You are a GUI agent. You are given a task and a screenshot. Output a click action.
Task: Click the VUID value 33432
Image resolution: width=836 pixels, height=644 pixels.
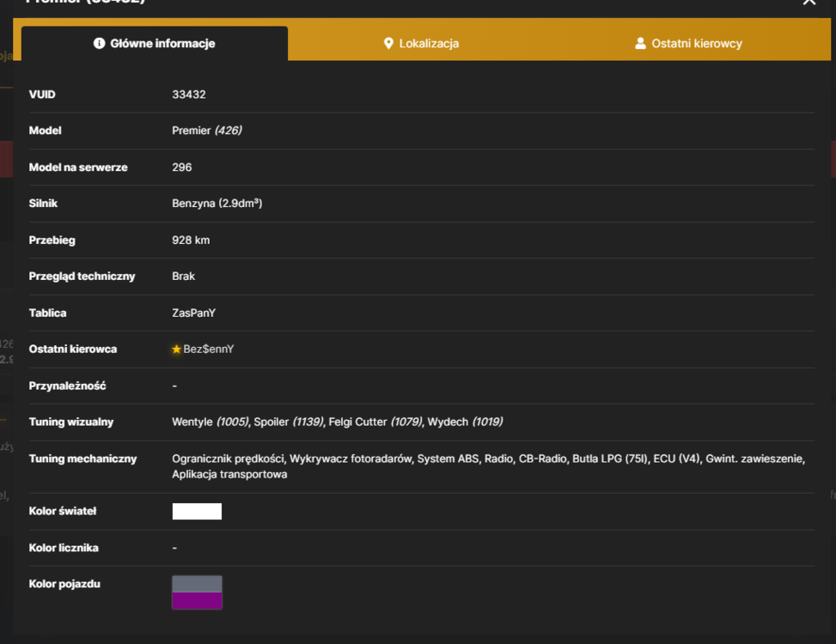(189, 94)
